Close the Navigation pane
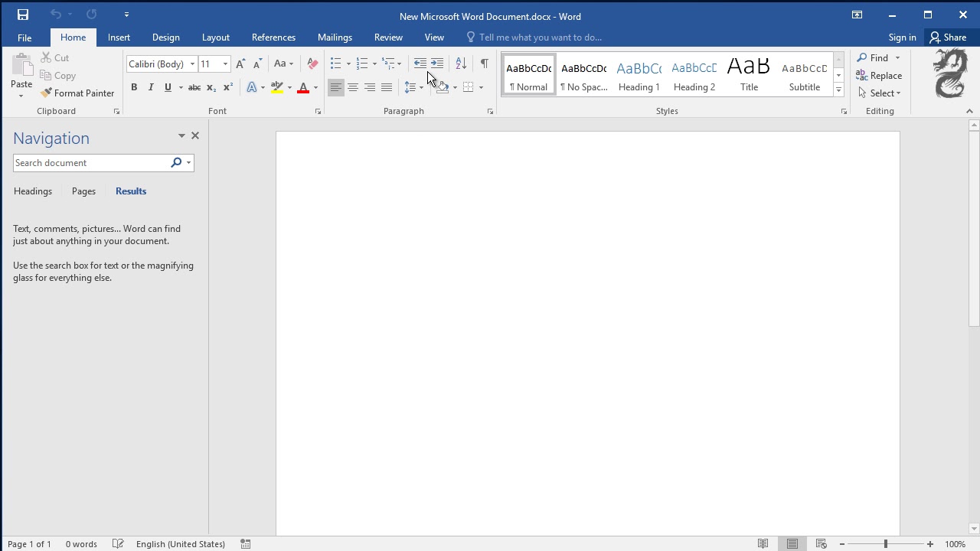This screenshot has width=980, height=551. pyautogui.click(x=194, y=136)
